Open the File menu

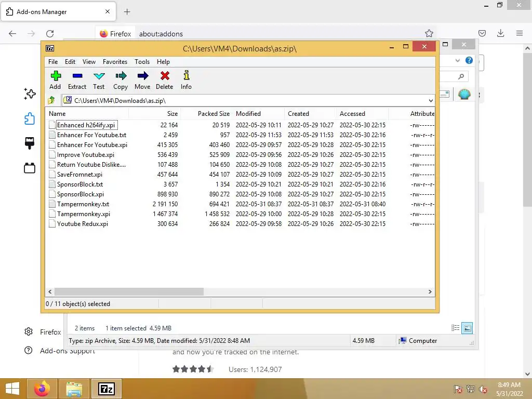pyautogui.click(x=53, y=62)
